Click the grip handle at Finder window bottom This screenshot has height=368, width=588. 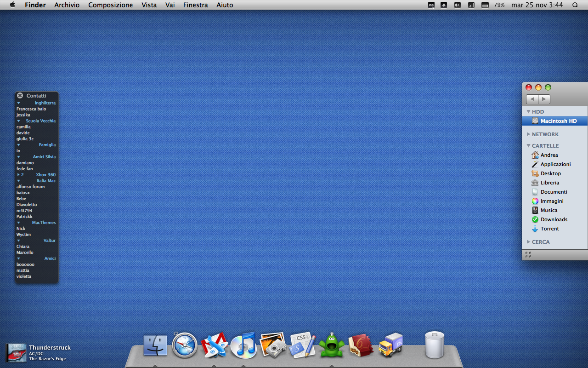[x=528, y=254]
